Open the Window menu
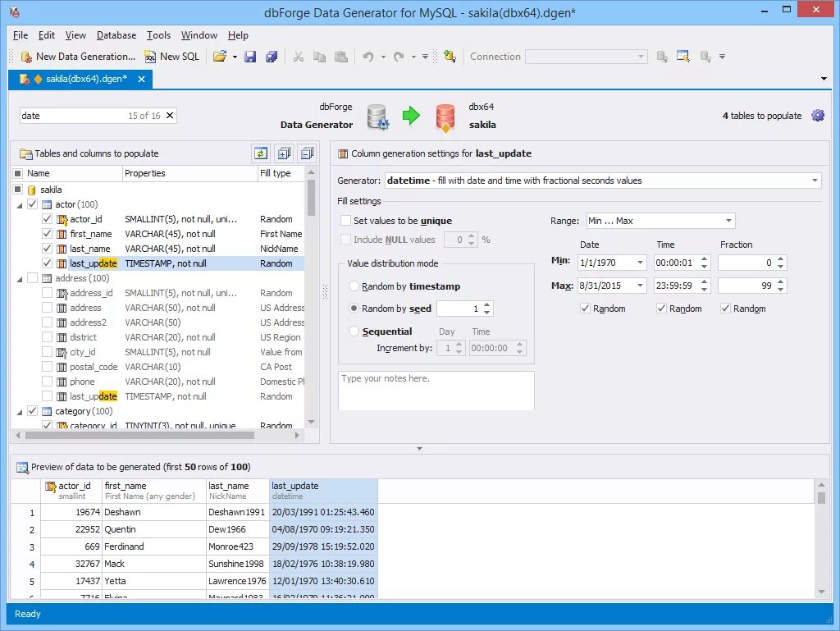 point(199,34)
